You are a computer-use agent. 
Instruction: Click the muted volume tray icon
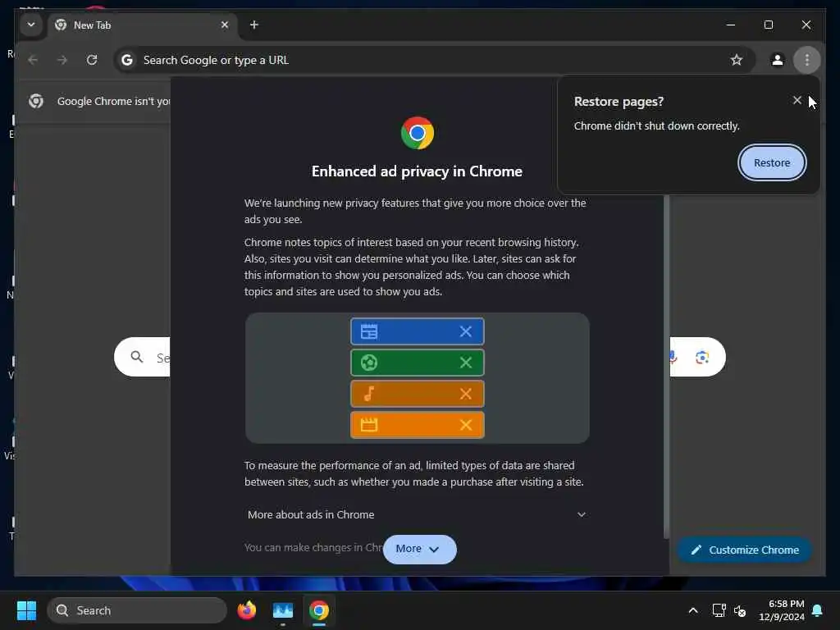(740, 610)
